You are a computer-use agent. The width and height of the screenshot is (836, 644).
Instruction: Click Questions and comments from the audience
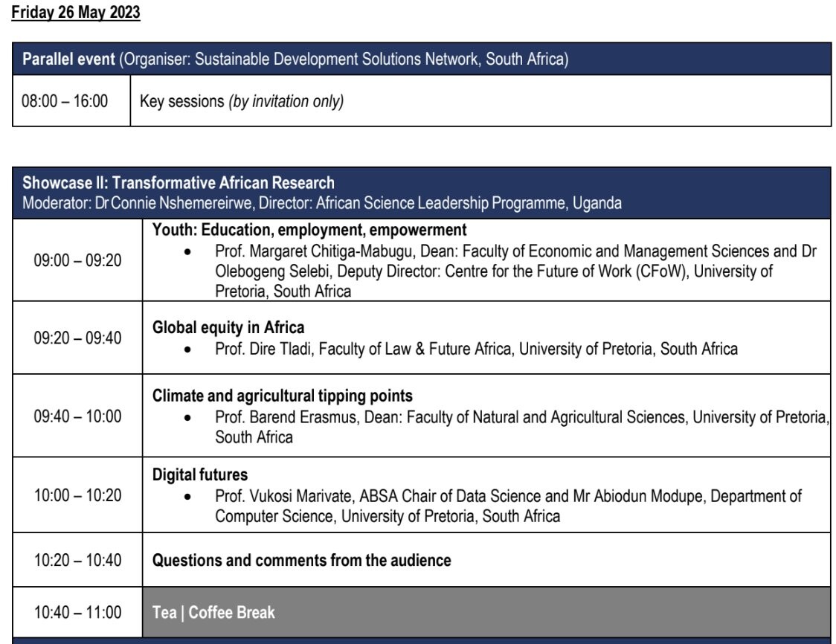301,560
